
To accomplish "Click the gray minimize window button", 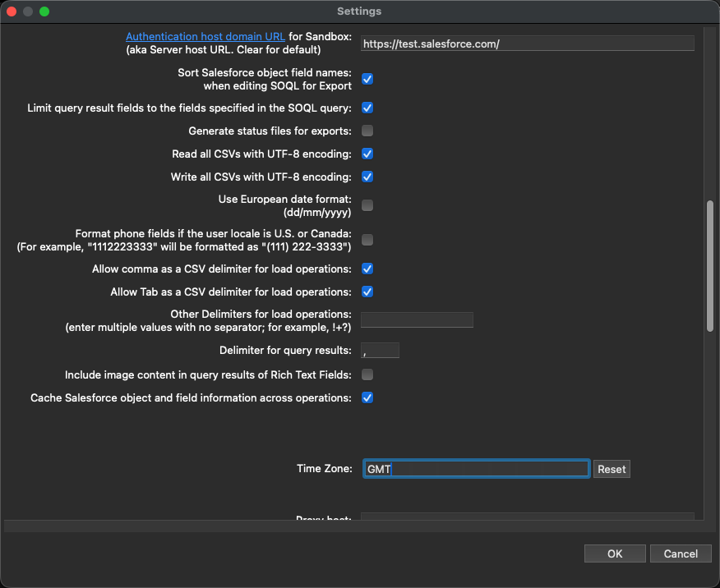I will [28, 11].
